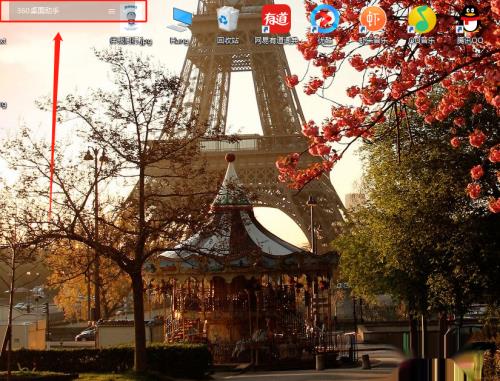Screen dimensions: 500x381
Task: Click the 360 desktop assistant text label
Action: [38, 11]
